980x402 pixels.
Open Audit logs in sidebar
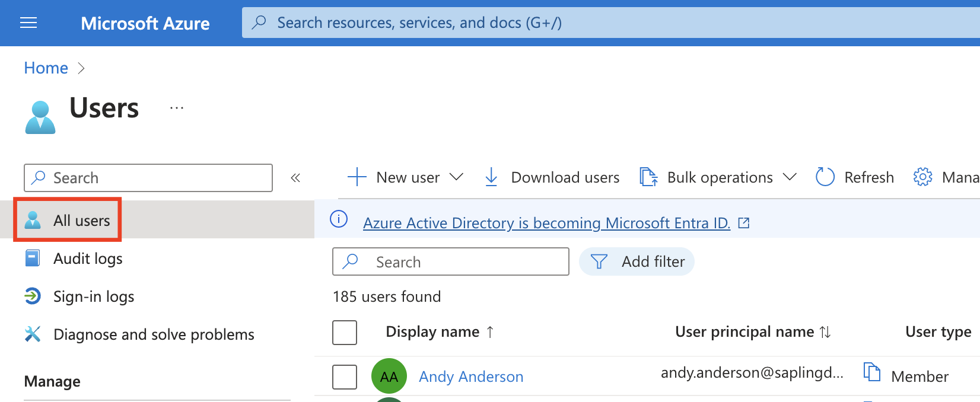pos(88,259)
